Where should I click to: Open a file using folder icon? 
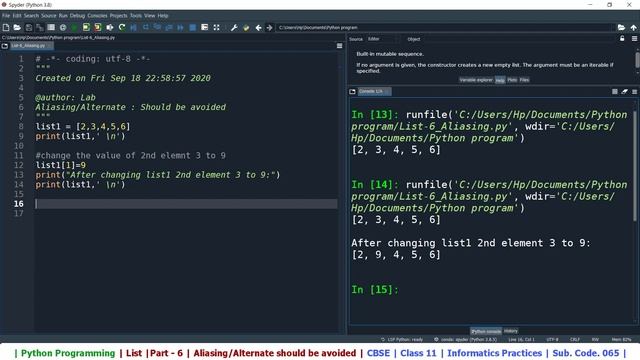[x=17, y=27]
